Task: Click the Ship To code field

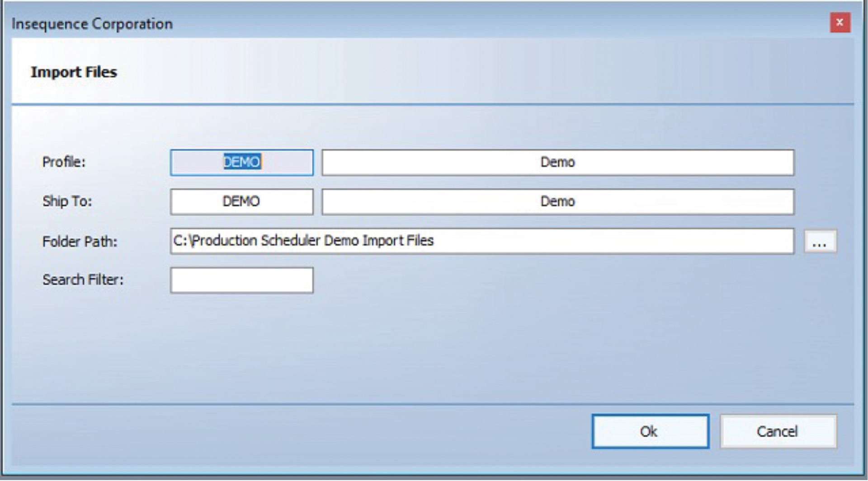Action: pyautogui.click(x=241, y=201)
